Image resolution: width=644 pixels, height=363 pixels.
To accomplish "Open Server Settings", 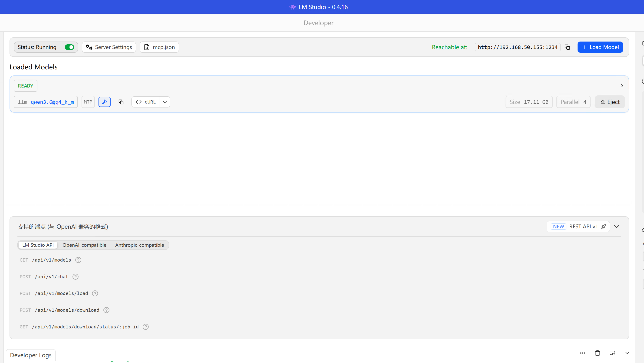I will pos(109,47).
